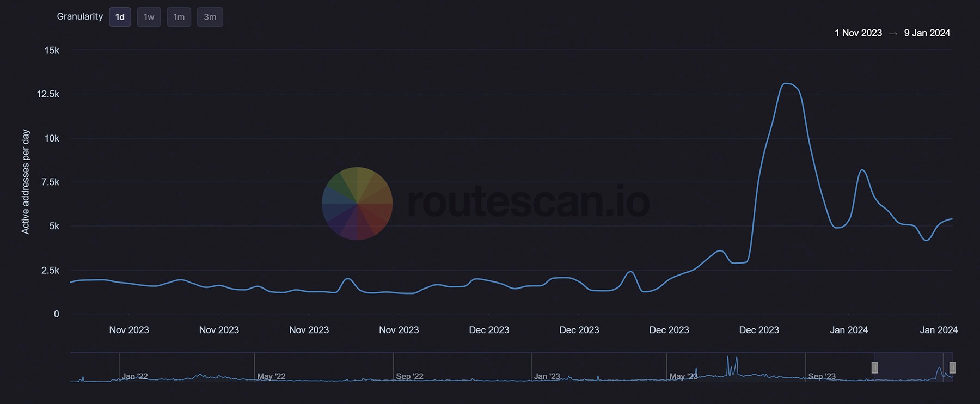Image resolution: width=980 pixels, height=404 pixels.
Task: Click the 12.5k y-axis label
Action: click(48, 94)
